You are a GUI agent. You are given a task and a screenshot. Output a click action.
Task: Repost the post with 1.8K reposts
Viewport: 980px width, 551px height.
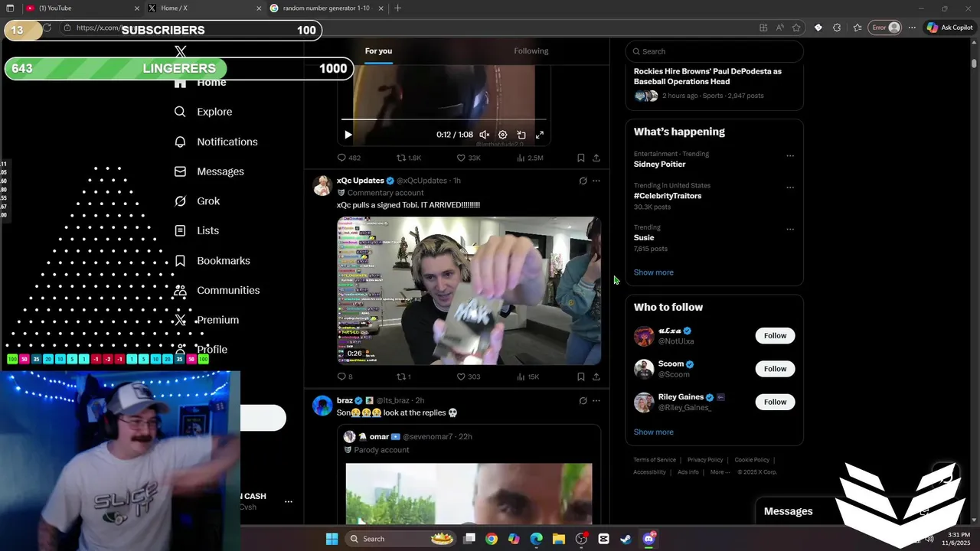pos(409,158)
